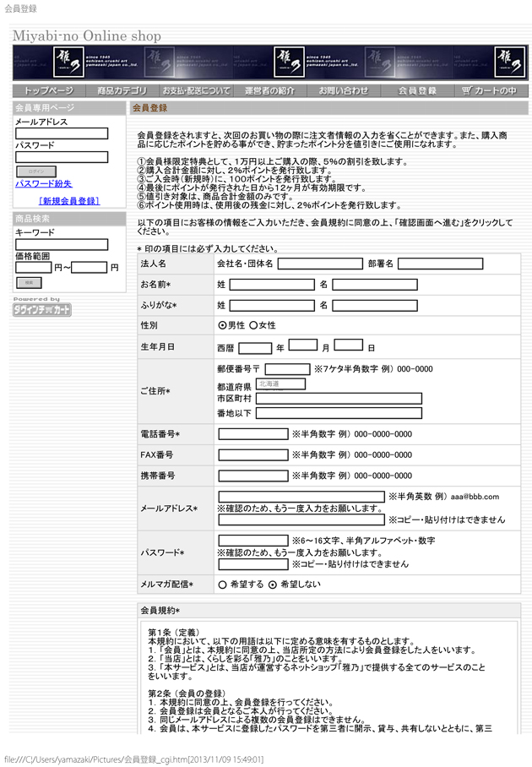Click the ダヴィンチカート powered-by logo

(42, 310)
